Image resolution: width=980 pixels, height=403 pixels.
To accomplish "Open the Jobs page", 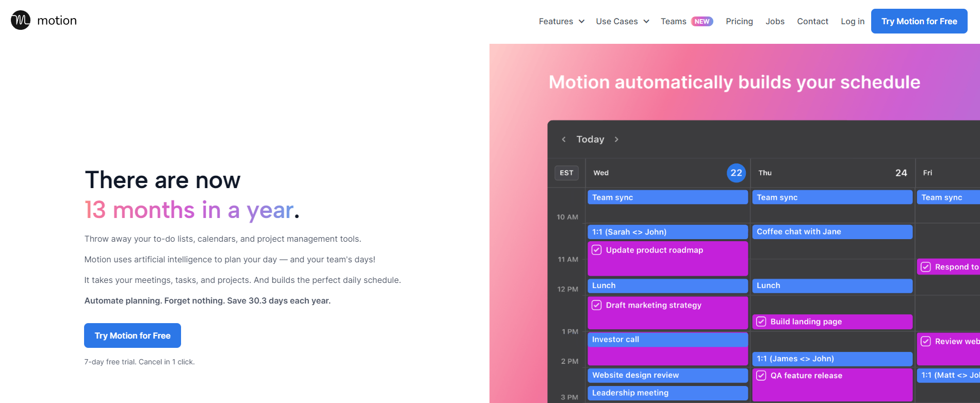I will click(775, 21).
